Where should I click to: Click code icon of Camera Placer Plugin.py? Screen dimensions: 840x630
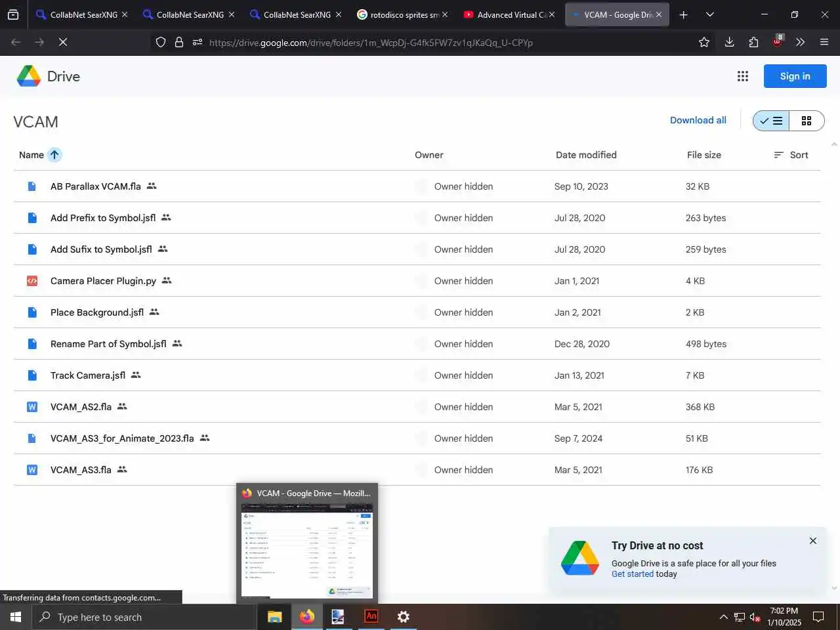click(x=31, y=281)
